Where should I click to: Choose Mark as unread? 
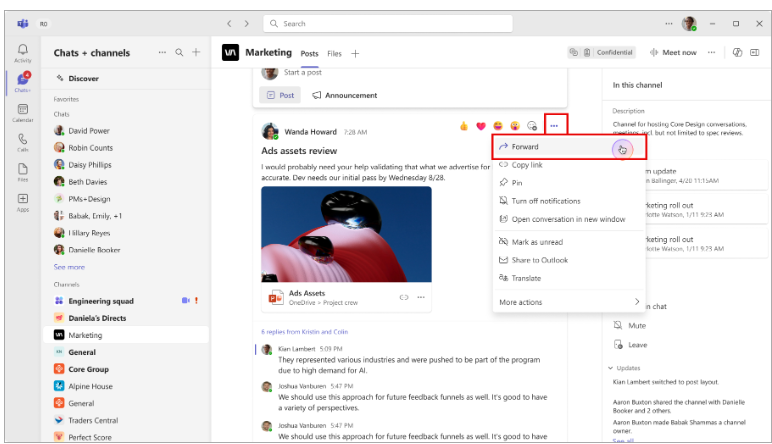[569, 242]
